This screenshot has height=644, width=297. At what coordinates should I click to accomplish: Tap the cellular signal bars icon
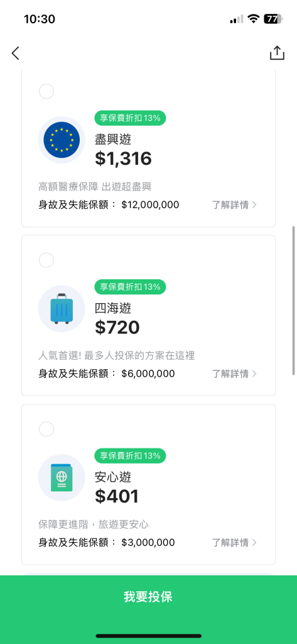tap(236, 19)
